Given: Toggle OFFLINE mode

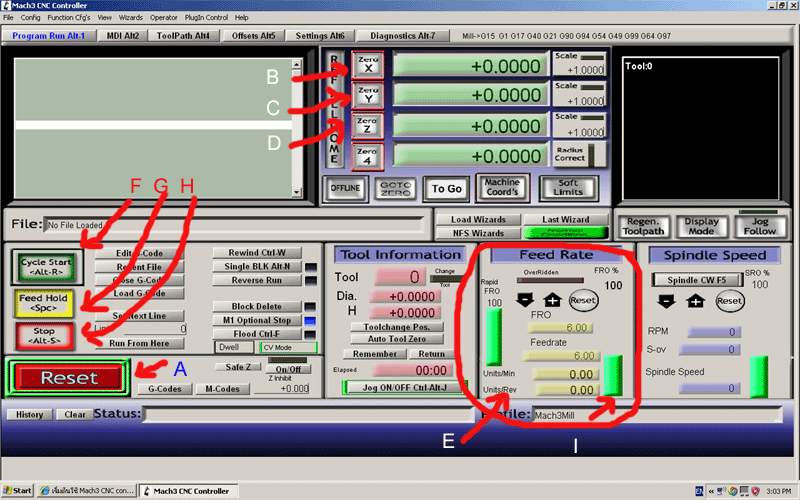Looking at the screenshot, I should pyautogui.click(x=345, y=188).
